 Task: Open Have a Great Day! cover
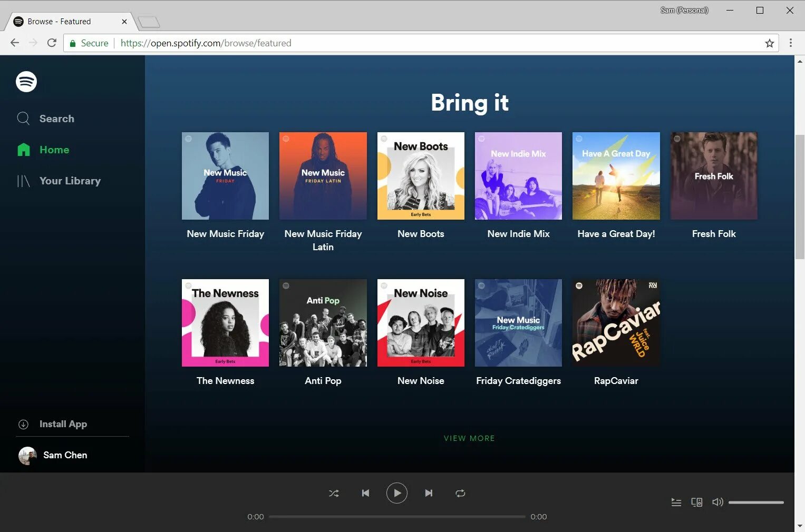(616, 176)
